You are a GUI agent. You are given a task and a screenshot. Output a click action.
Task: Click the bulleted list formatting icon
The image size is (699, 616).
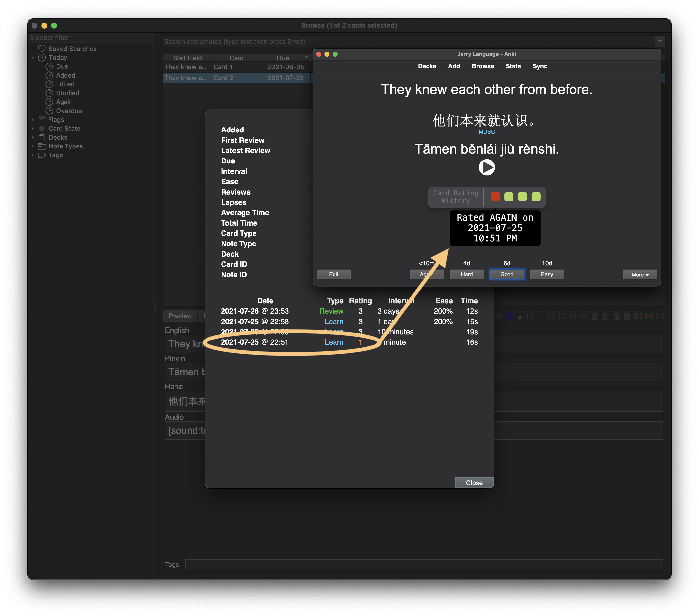coord(551,316)
